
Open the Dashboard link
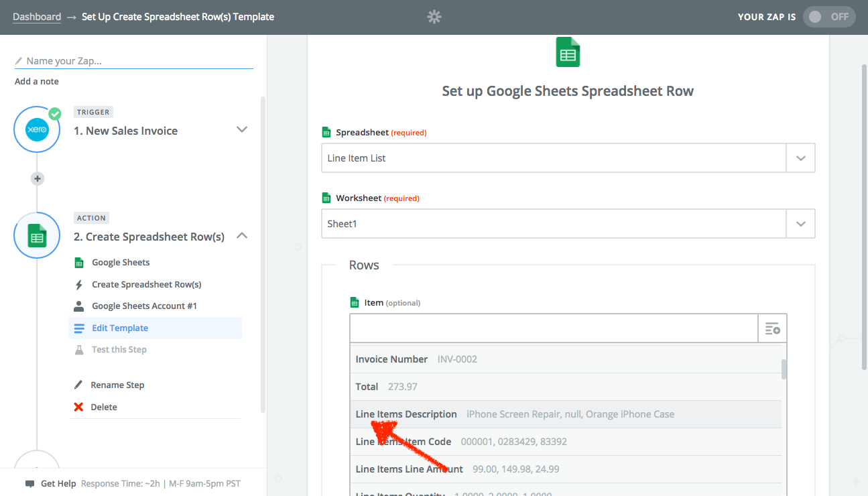pos(37,17)
